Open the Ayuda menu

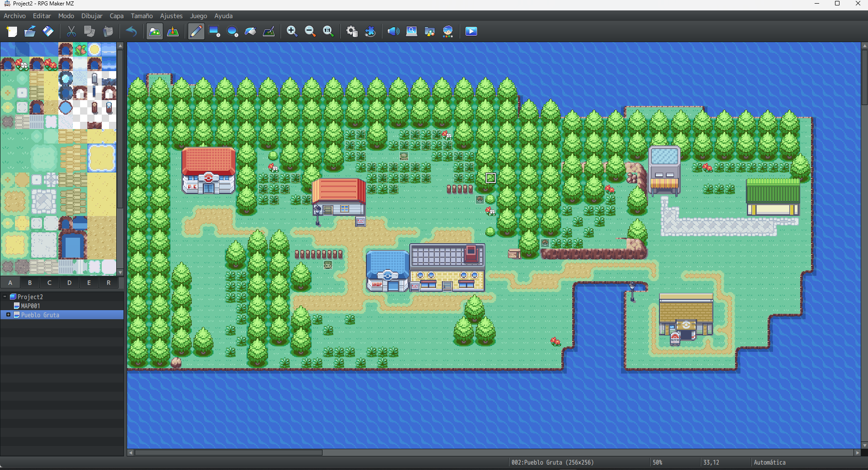223,16
